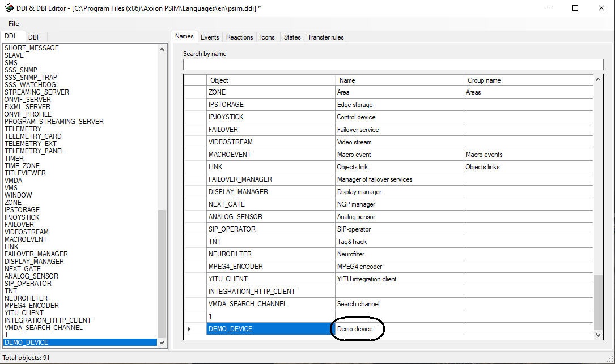
Task: Select TELEMETRY in the object list
Action: pos(23,129)
